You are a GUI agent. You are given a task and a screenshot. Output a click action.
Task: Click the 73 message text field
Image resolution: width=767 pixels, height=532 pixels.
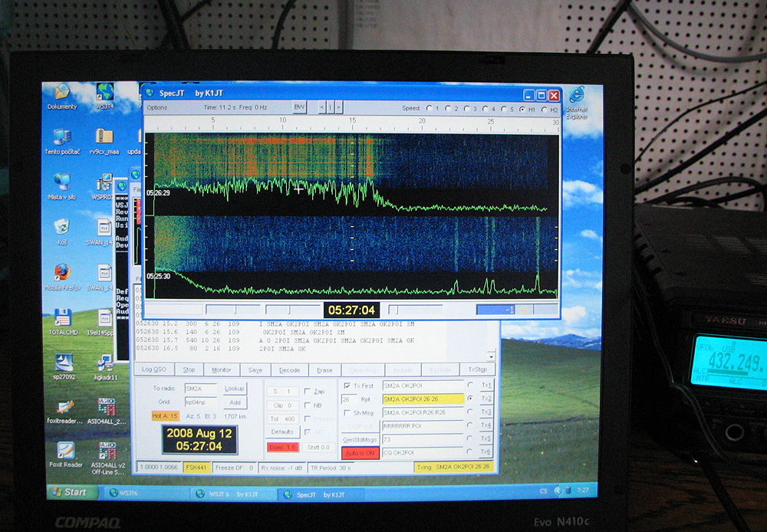click(x=423, y=439)
